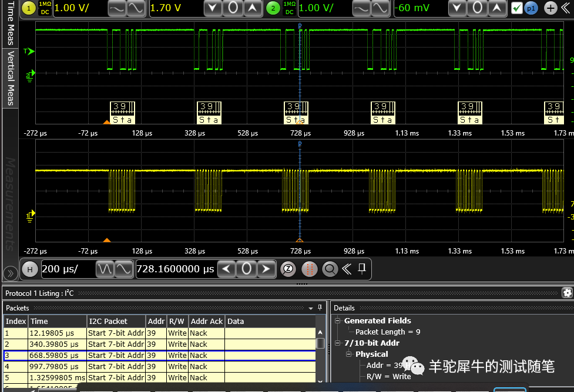This screenshot has width=574, height=392.
Task: Open the Packets panel dropdown arrow
Action: 311,308
